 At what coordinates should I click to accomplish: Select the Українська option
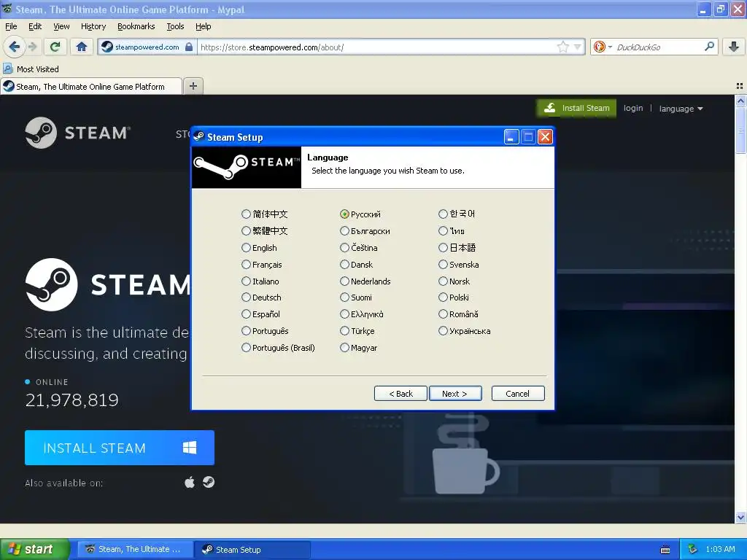[465, 330]
